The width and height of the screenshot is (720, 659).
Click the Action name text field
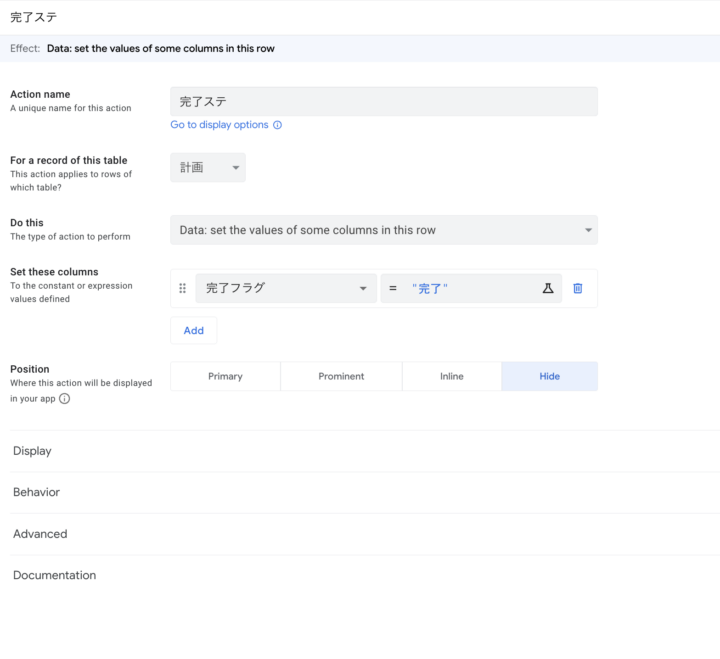pyautogui.click(x=384, y=102)
